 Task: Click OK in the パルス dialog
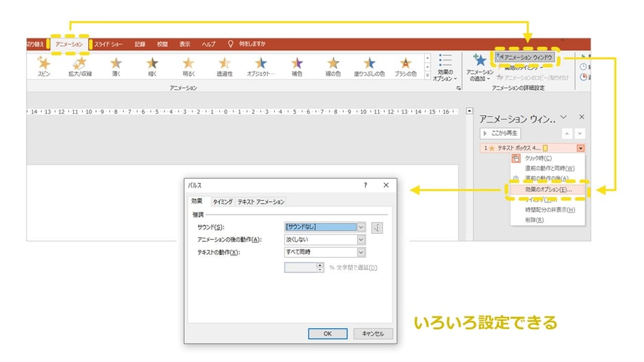click(327, 333)
